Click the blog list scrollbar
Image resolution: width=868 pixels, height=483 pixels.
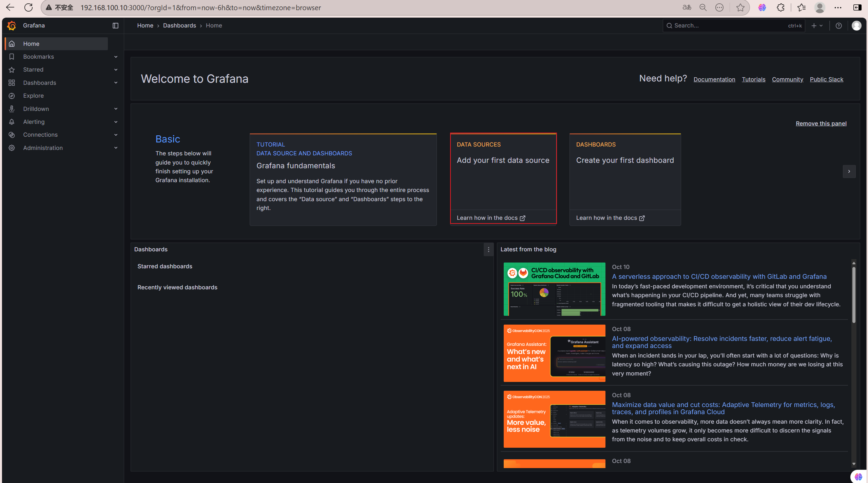854,294
